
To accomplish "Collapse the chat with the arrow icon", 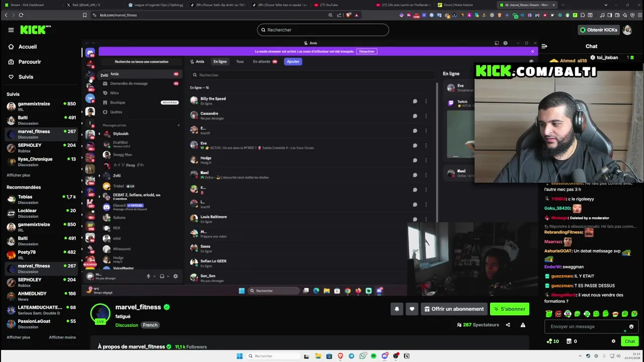I will (x=544, y=46).
